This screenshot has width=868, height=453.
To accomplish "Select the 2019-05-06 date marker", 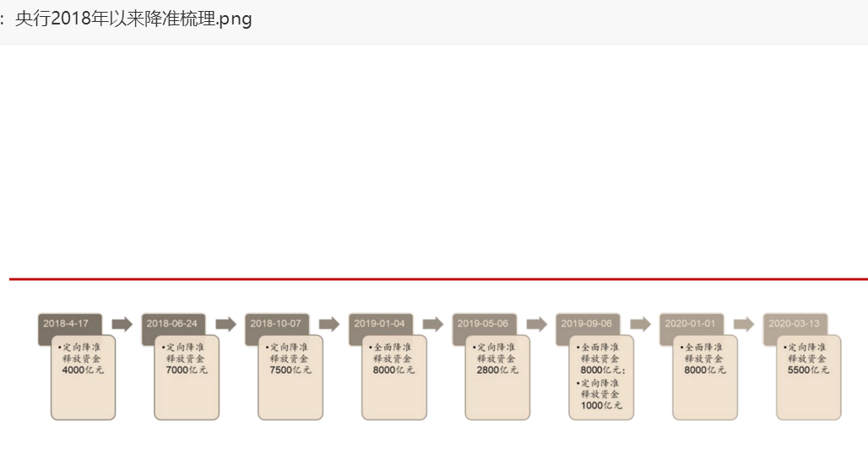I will tap(485, 324).
